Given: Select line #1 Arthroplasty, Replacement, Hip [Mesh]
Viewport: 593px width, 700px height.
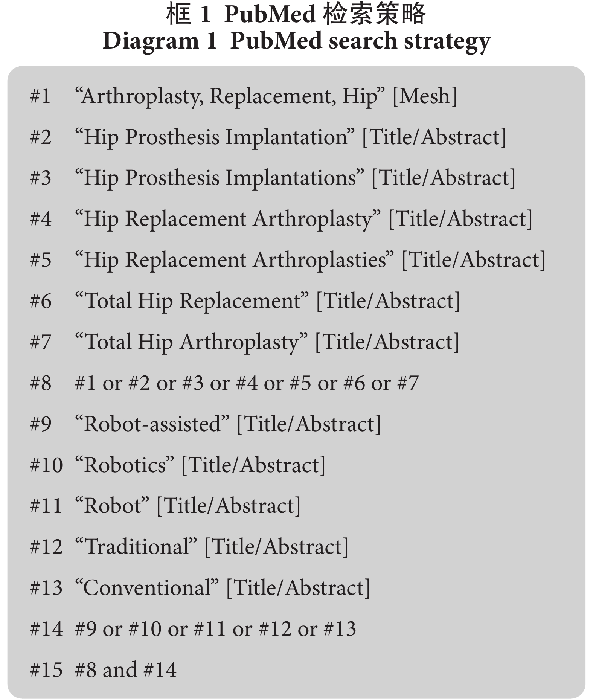Looking at the screenshot, I should click(x=243, y=96).
